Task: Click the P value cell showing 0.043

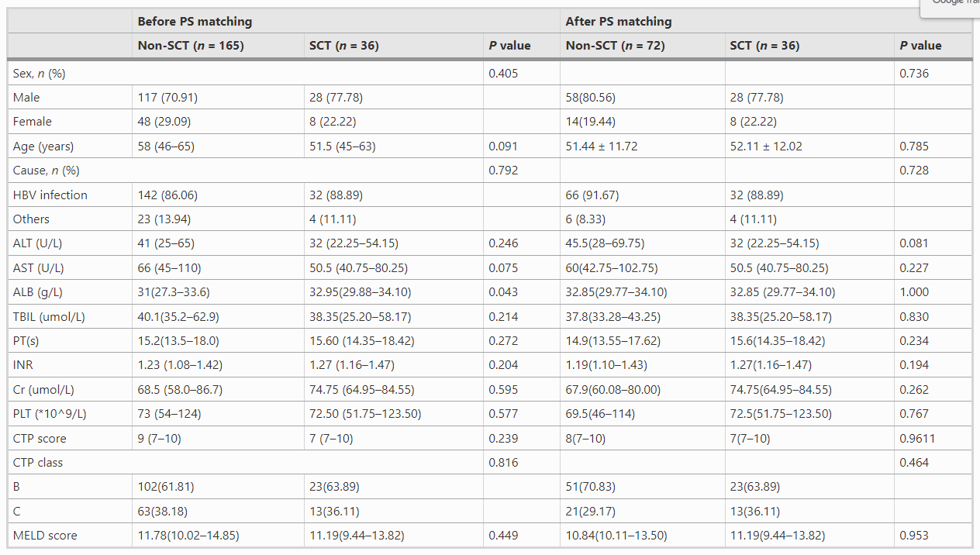Action: coord(502,292)
